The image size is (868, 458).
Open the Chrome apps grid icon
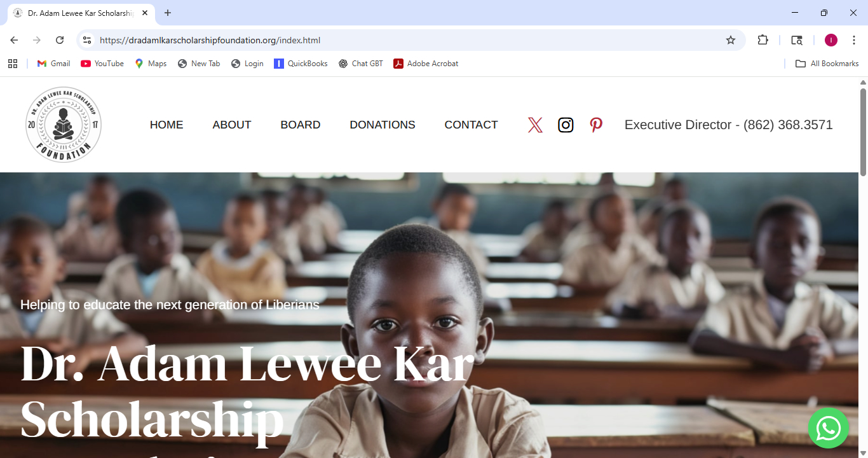point(13,64)
